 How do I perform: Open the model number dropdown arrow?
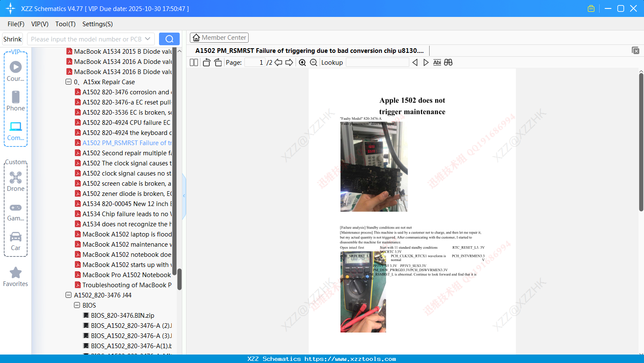(x=148, y=39)
